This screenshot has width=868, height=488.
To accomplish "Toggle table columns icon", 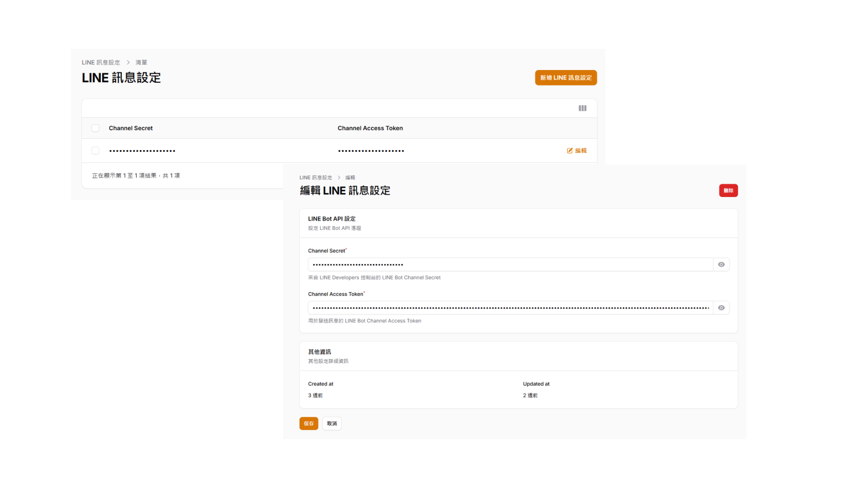I will click(x=582, y=108).
